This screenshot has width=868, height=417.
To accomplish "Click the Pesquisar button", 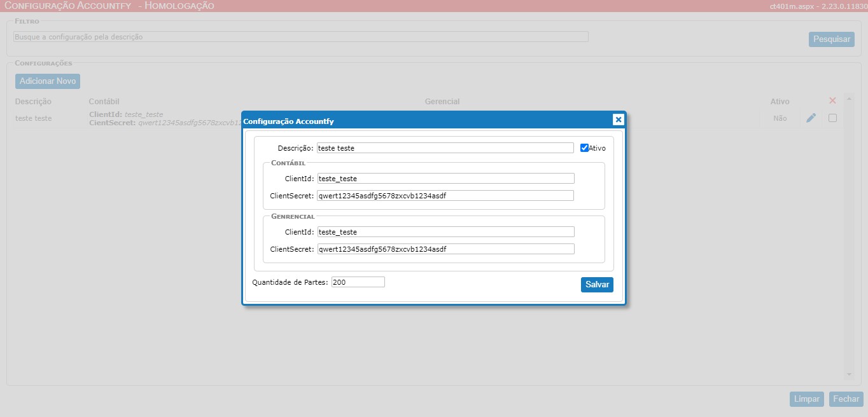I will coord(832,39).
